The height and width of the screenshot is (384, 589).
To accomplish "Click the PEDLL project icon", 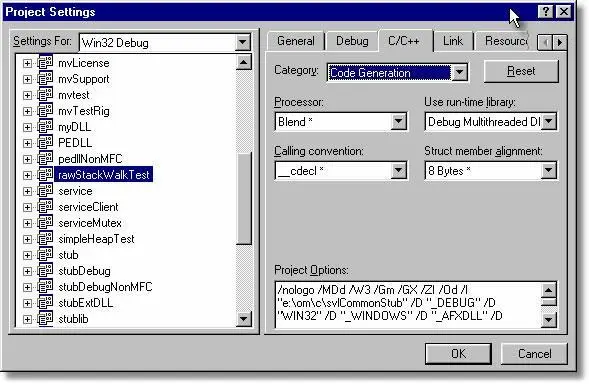I will [x=45, y=143].
